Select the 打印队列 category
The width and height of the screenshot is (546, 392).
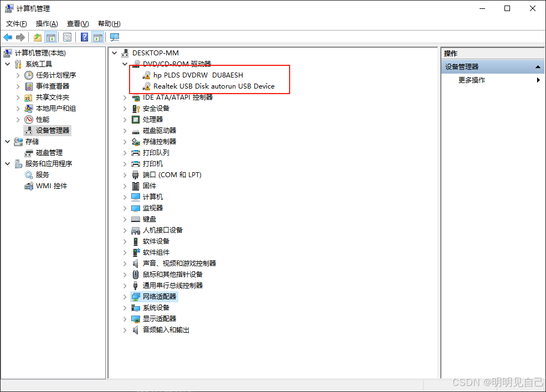point(156,153)
